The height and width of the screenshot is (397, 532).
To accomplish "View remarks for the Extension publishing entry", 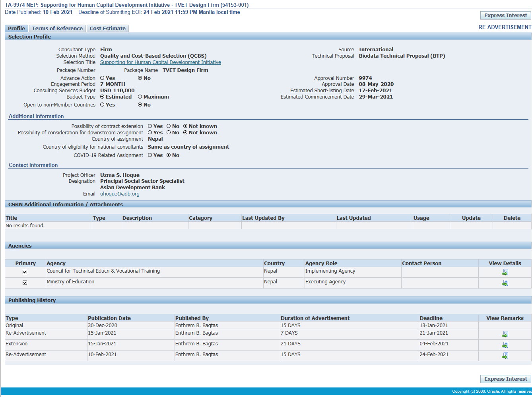I will click(505, 345).
